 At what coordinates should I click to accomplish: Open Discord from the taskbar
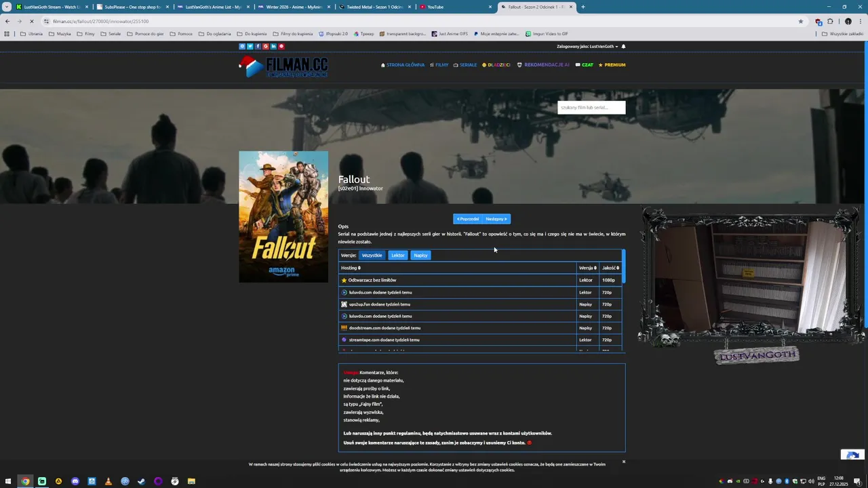click(75, 481)
